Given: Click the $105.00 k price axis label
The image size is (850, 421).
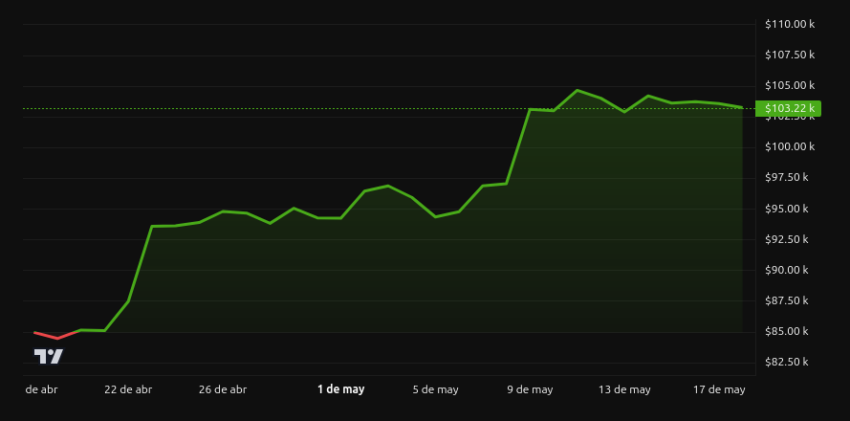Looking at the screenshot, I should (x=790, y=85).
